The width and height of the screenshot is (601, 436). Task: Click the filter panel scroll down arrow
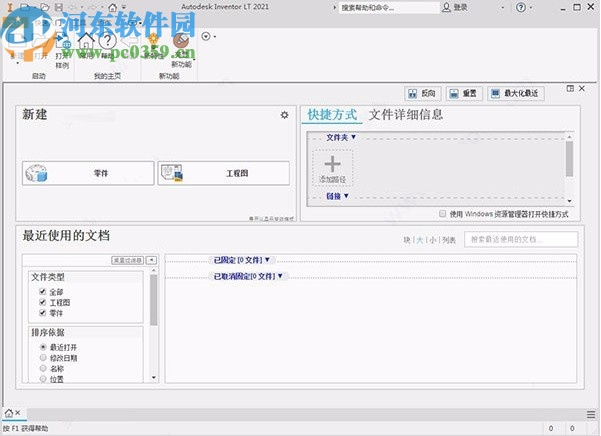[154, 378]
